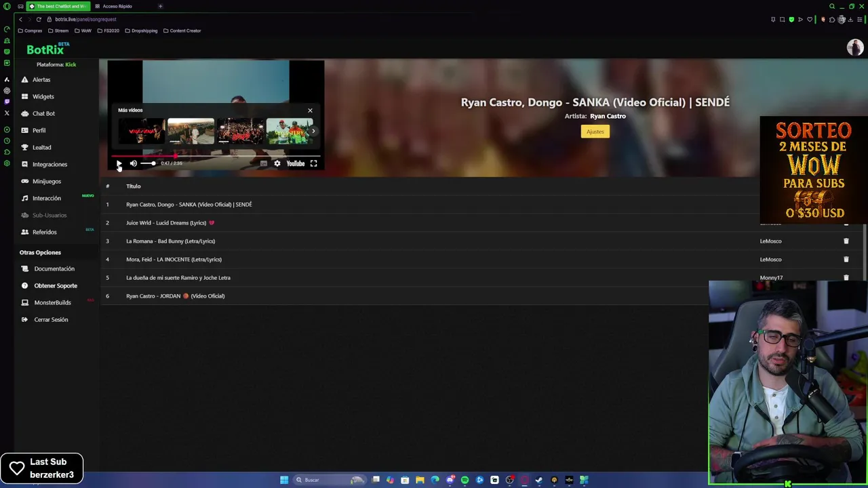Open Minijuegos in the sidebar

47,181
